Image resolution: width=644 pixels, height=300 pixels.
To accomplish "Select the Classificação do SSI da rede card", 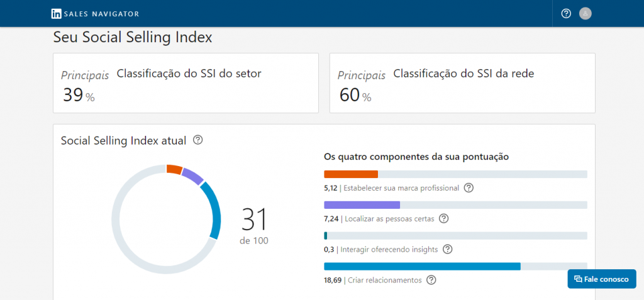I will [462, 83].
